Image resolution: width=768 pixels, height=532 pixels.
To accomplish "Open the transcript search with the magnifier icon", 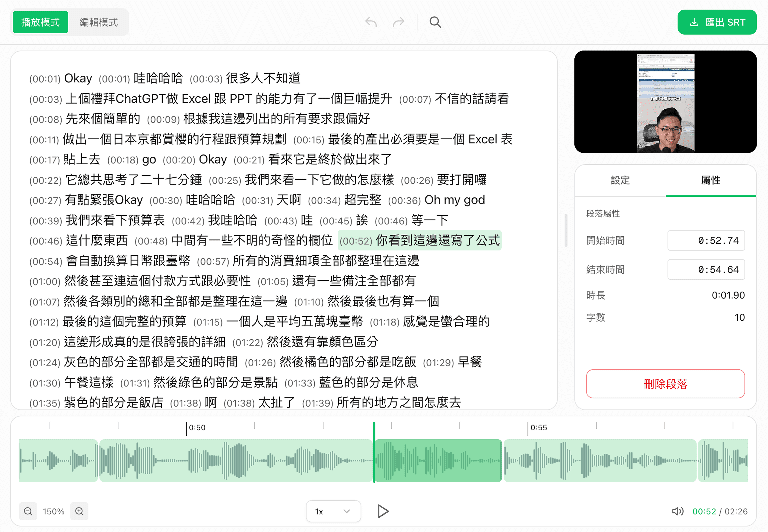I will 435,22.
